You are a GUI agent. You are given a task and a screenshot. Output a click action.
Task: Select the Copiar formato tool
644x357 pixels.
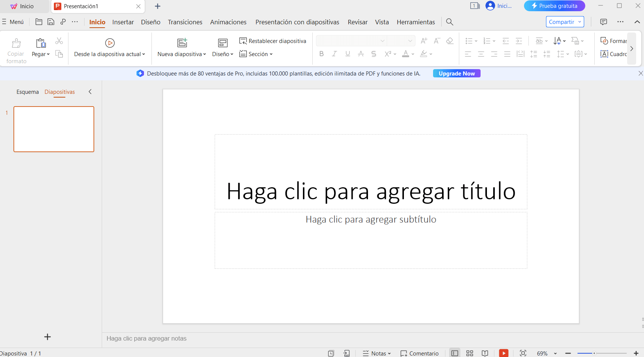(x=16, y=49)
